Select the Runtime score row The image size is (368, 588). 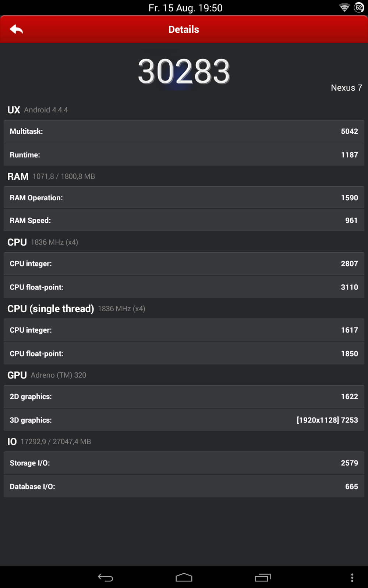tap(184, 155)
